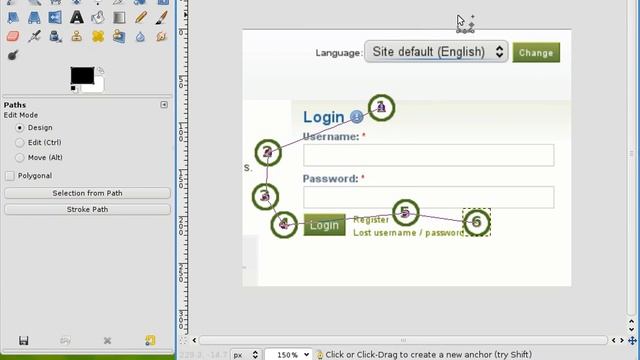Image resolution: width=640 pixels, height=360 pixels.
Task: Click the vertical scrollbar down arrow
Action: 631,329
